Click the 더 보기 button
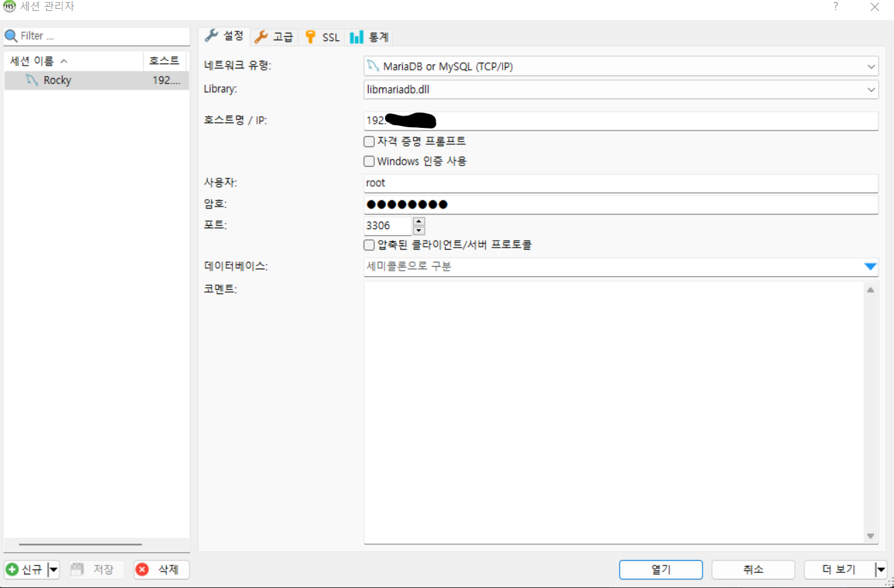This screenshot has height=588, width=894. tap(839, 570)
